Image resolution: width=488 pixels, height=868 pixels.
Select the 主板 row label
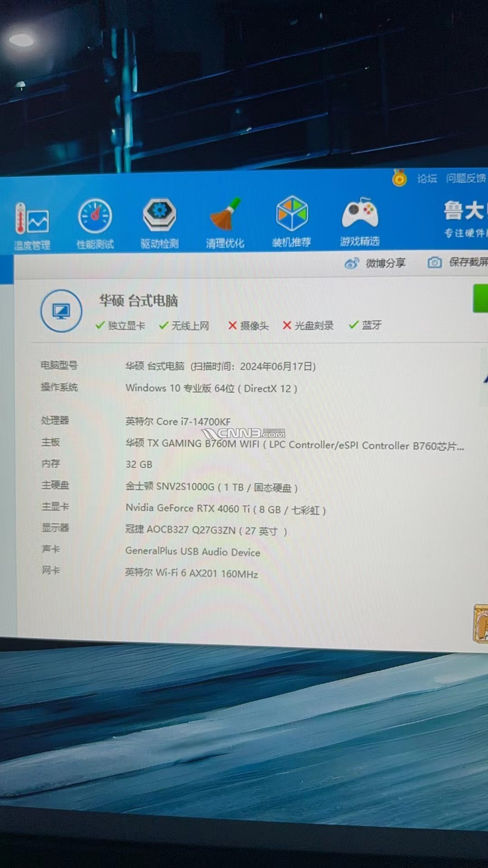click(51, 442)
